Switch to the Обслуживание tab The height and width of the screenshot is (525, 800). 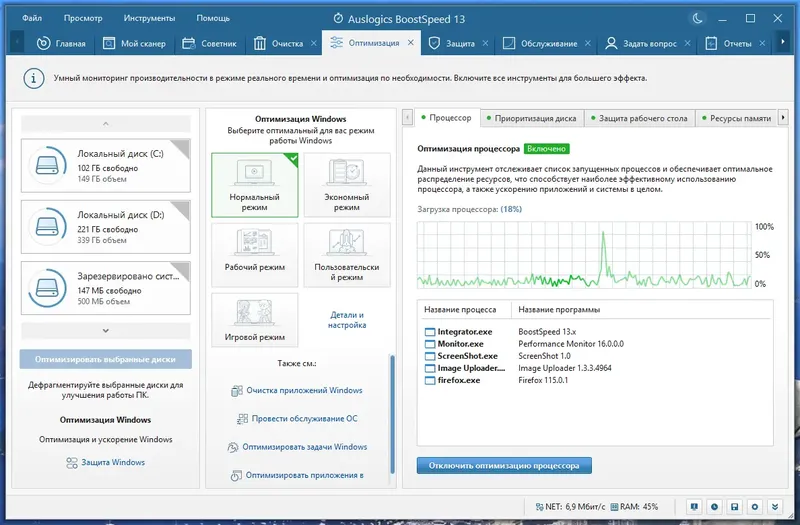tap(540, 43)
